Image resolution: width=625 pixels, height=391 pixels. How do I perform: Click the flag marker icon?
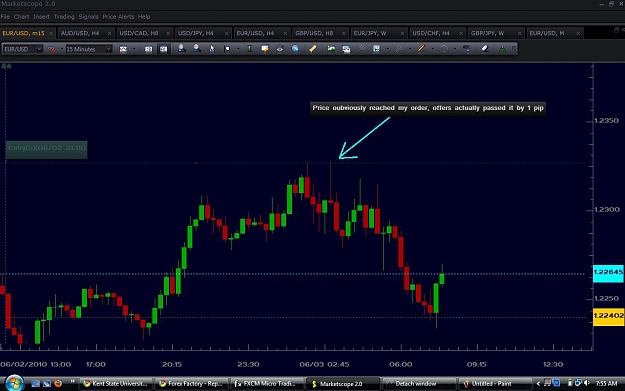[227, 49]
